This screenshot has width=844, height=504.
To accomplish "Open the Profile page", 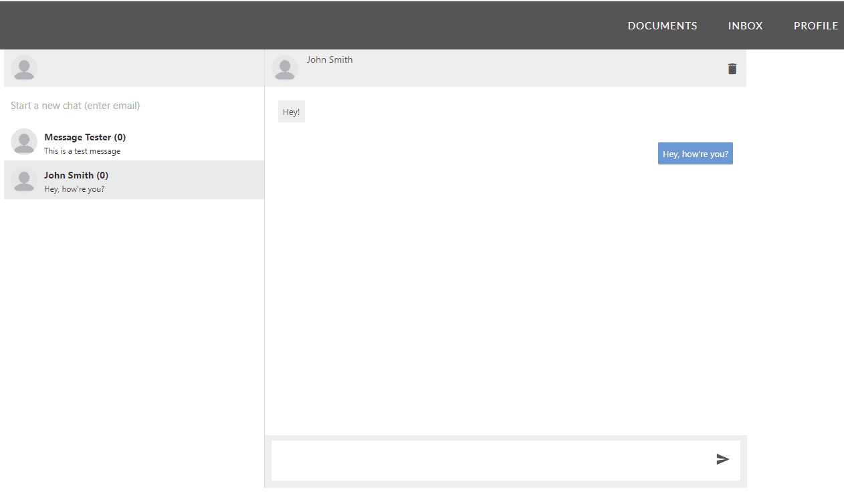I will click(x=815, y=26).
